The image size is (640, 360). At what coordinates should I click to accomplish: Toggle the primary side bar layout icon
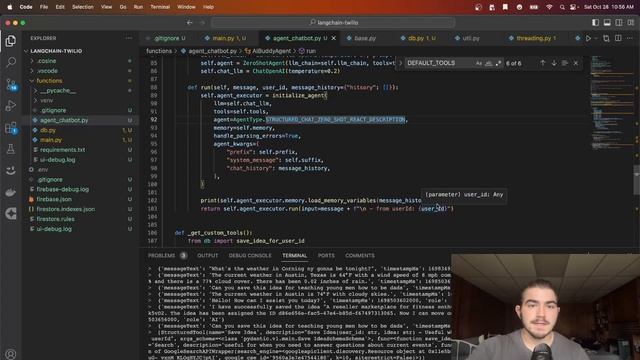[x=596, y=23]
